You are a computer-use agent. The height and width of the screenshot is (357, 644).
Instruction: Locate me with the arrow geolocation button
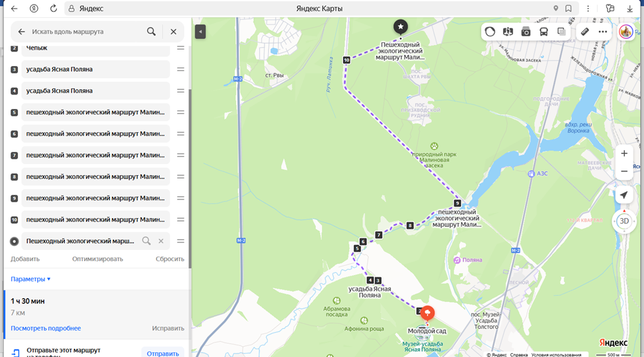tap(624, 195)
